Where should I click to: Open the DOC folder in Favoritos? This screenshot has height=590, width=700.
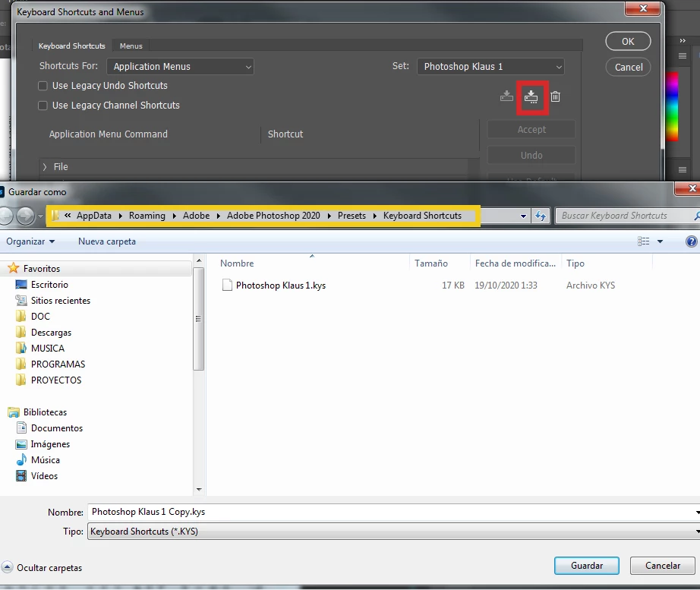(40, 317)
